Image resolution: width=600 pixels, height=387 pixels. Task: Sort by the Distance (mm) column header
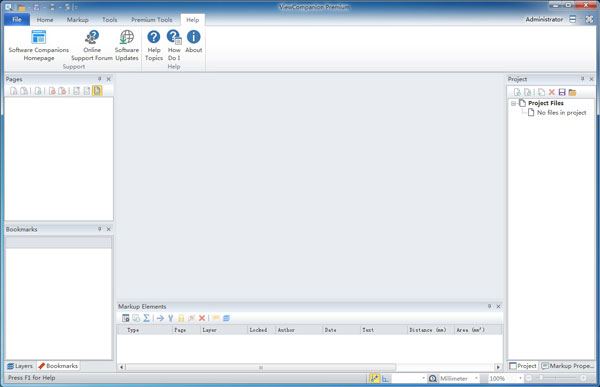pos(430,330)
